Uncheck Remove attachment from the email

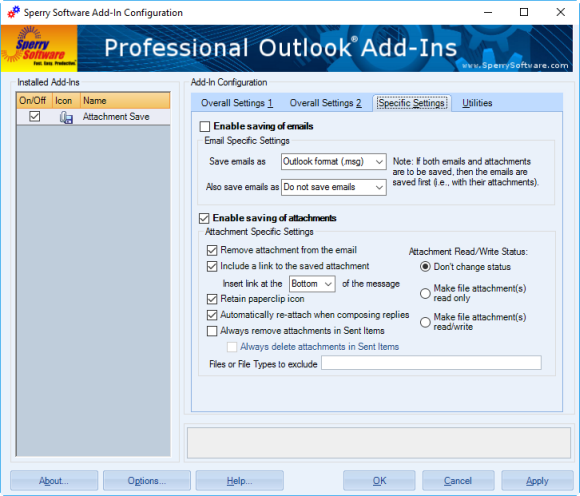coord(212,250)
